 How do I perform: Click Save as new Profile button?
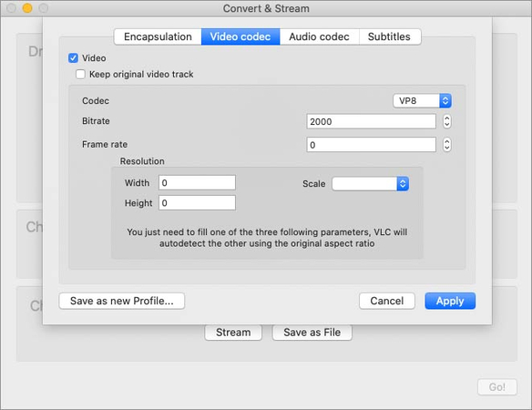point(122,301)
